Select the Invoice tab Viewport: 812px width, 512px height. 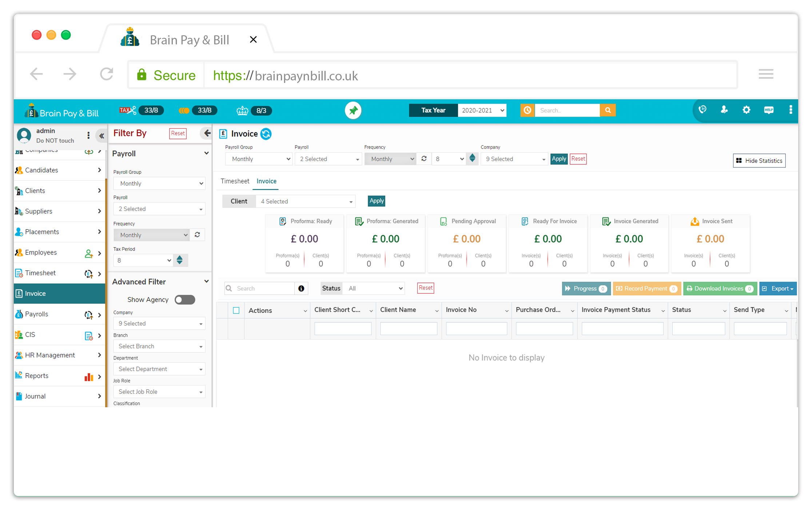click(266, 181)
